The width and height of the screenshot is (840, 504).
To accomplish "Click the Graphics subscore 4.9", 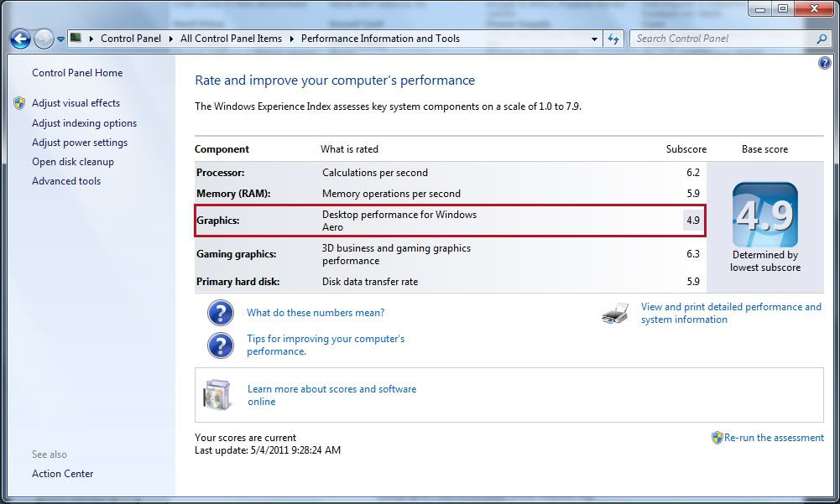I will (692, 220).
